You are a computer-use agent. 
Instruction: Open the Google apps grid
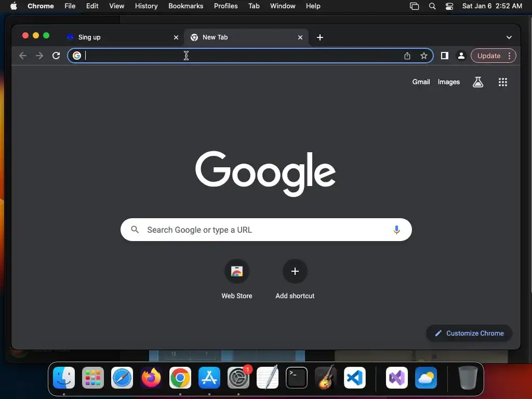coord(503,82)
